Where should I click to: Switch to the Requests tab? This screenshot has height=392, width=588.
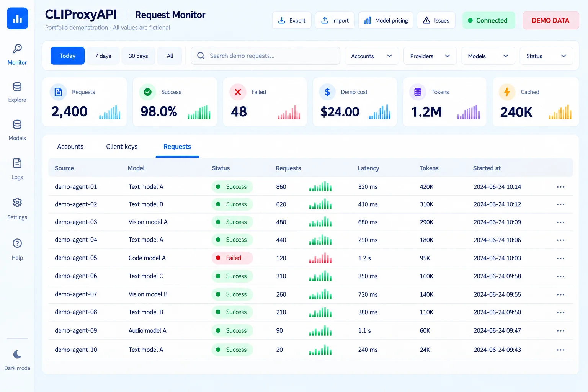[x=177, y=147]
